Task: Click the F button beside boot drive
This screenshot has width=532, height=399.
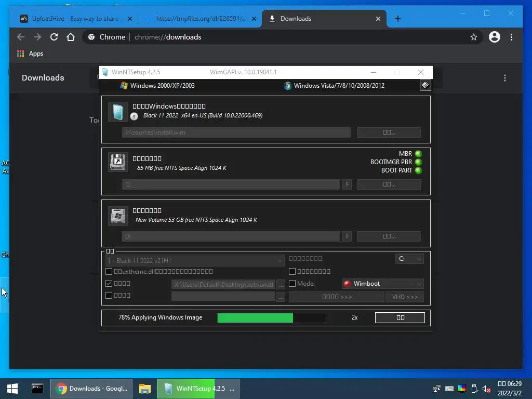Action: pos(347,184)
